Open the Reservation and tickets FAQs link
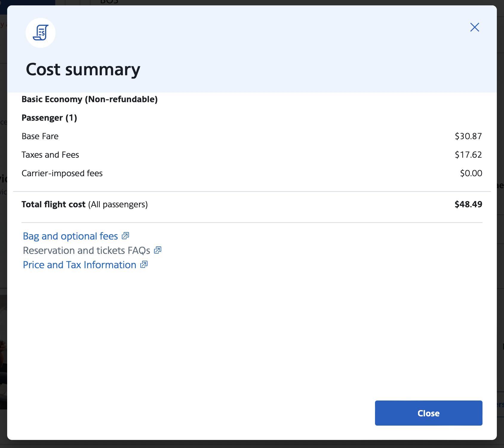 pos(87,251)
